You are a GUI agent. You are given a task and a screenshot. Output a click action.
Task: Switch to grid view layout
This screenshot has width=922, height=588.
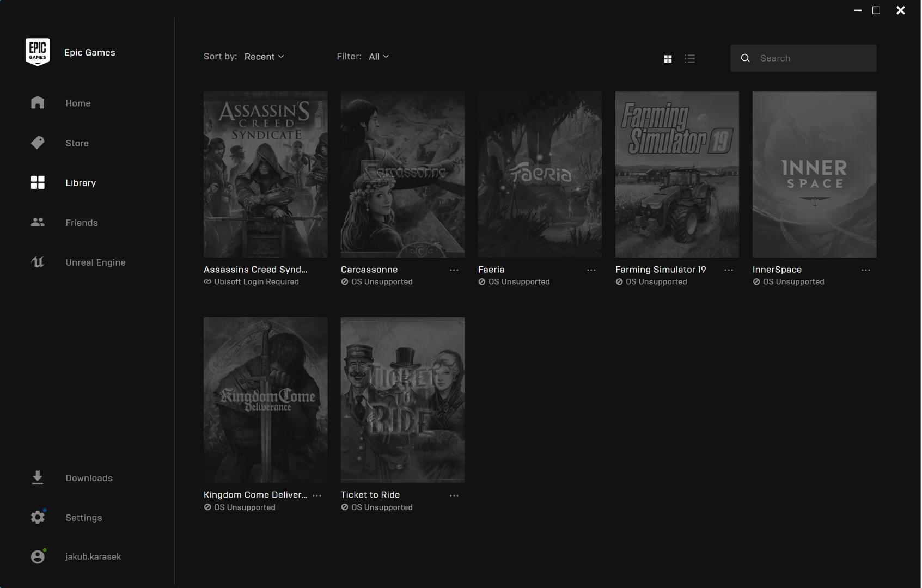668,59
